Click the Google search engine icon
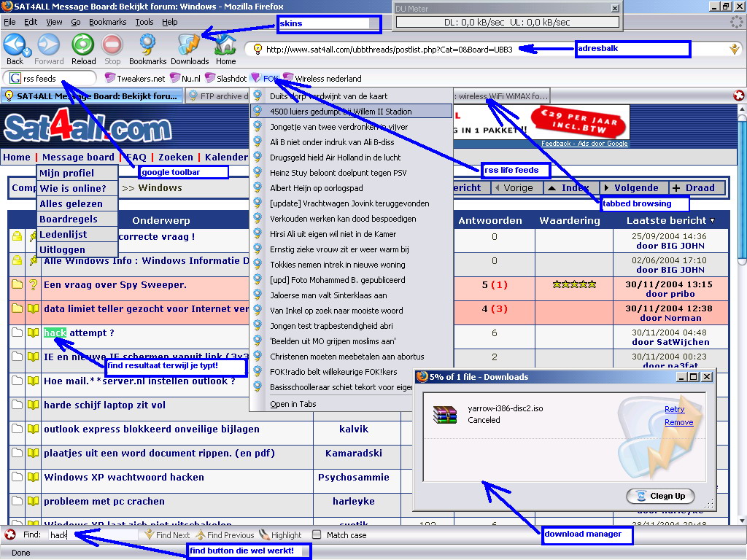This screenshot has width=747, height=560. click(x=15, y=79)
